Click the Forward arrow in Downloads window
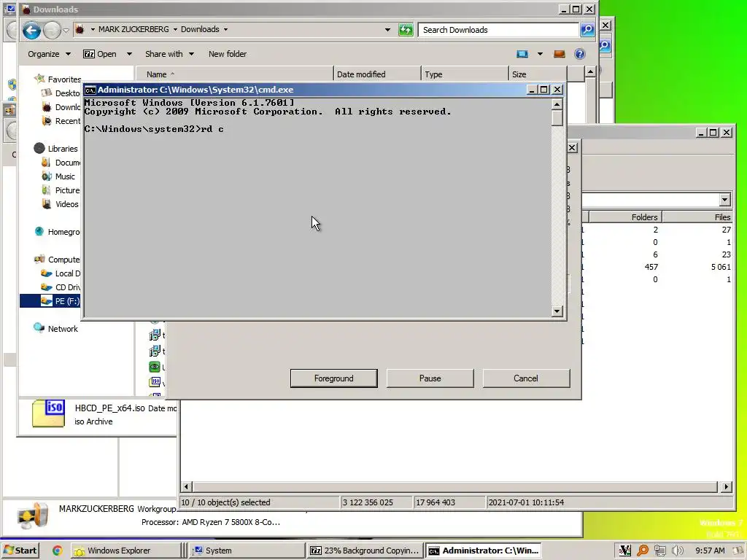The image size is (747, 560). [x=52, y=31]
